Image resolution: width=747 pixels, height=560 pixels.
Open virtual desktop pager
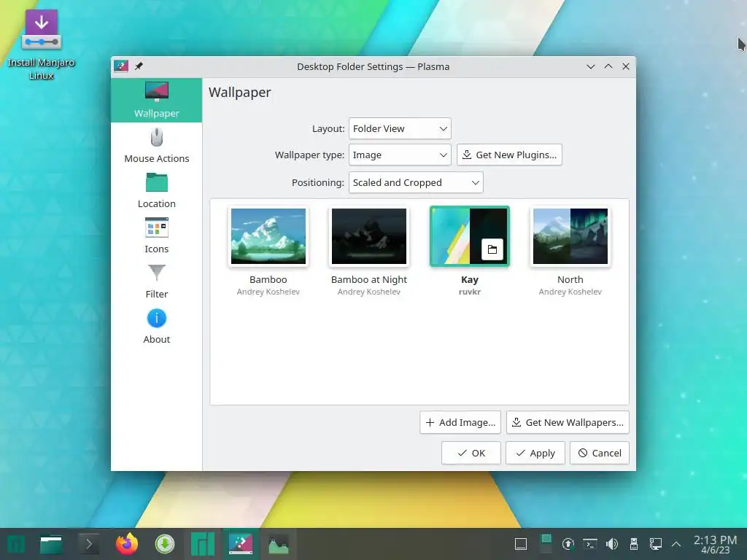[546, 544]
